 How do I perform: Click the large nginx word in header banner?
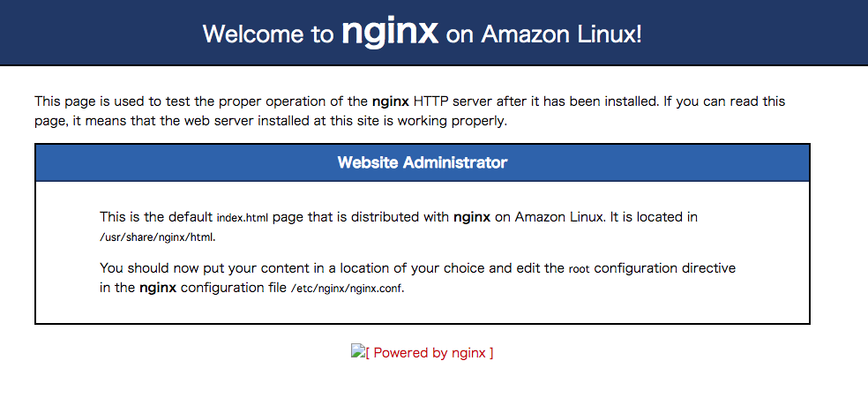(x=389, y=33)
